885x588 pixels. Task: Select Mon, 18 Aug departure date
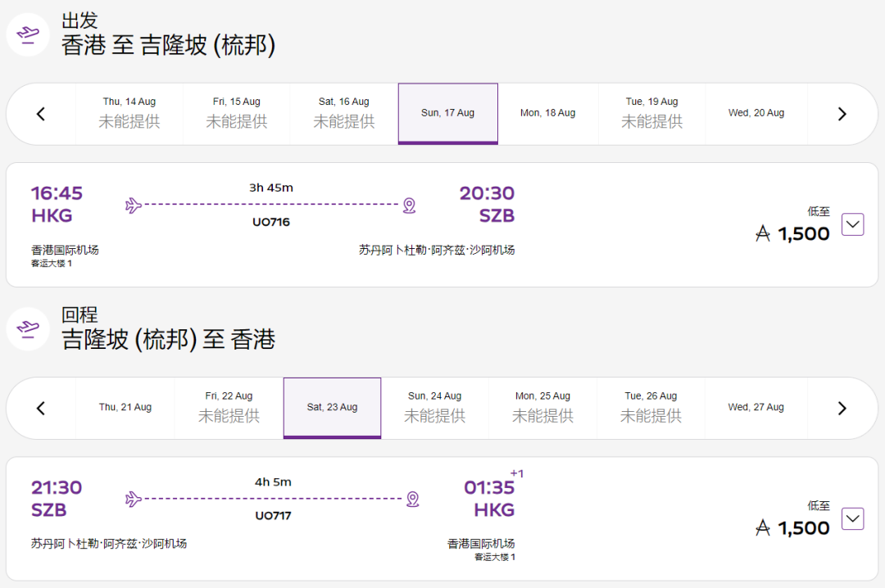click(547, 113)
